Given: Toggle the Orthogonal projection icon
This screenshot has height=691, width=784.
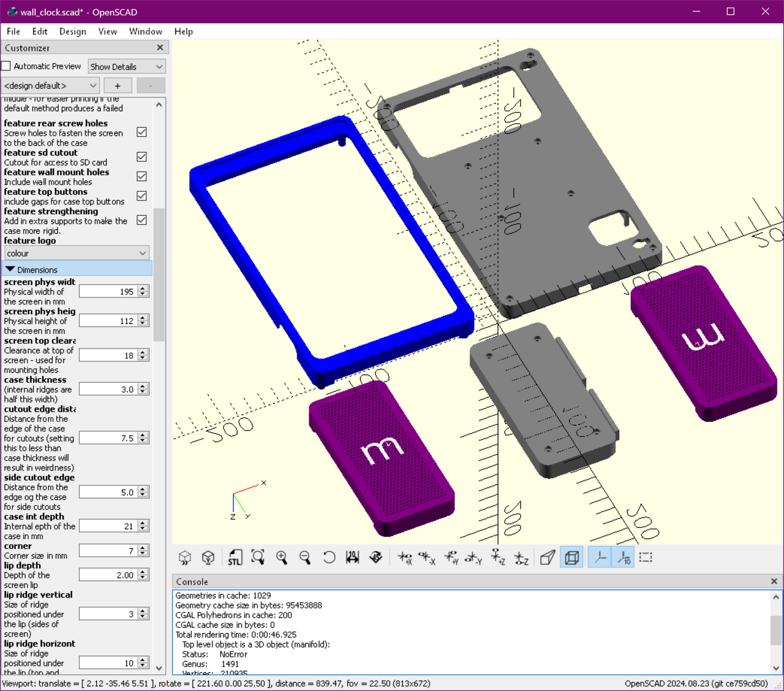Looking at the screenshot, I should coord(571,557).
